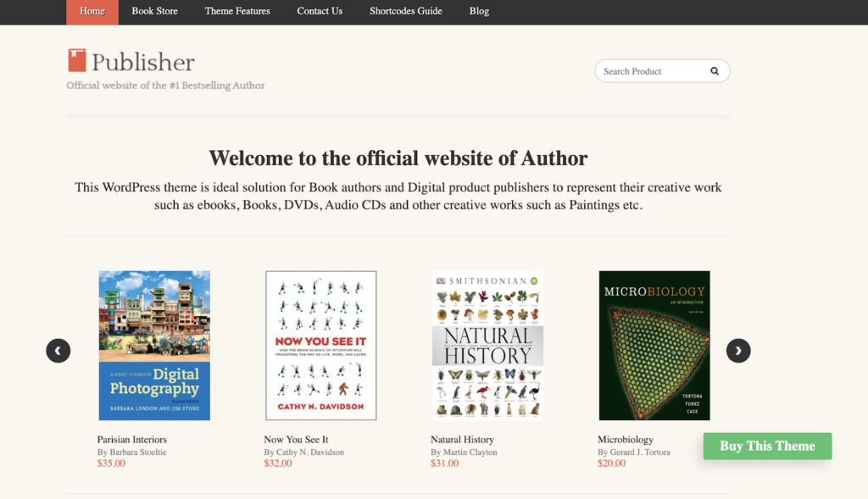Screen dimensions: 868x499
Task: Advance carousel with the next arrow
Action: pyautogui.click(x=738, y=351)
